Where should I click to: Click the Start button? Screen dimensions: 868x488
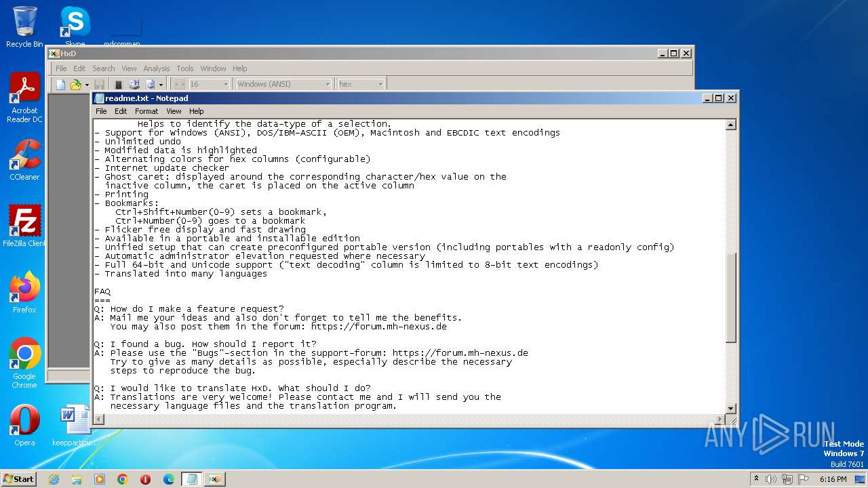(x=18, y=479)
